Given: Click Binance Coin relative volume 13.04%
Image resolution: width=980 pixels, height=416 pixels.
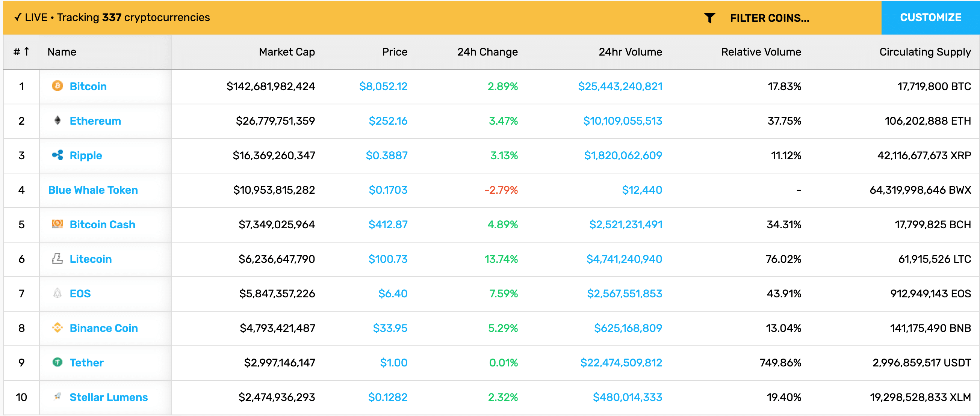Looking at the screenshot, I should click(784, 329).
